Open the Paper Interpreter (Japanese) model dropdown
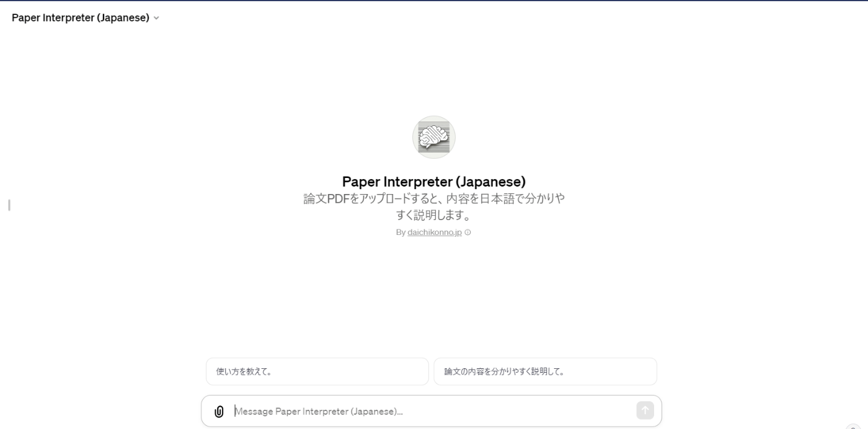 coord(86,18)
